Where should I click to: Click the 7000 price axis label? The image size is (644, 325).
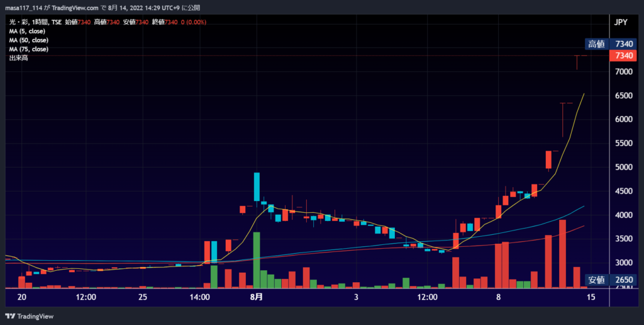[x=624, y=72]
